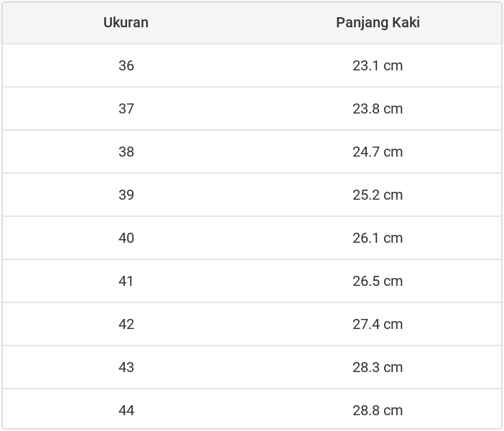
Task: Click the Panjang Kaki column header
Action: pyautogui.click(x=378, y=22)
